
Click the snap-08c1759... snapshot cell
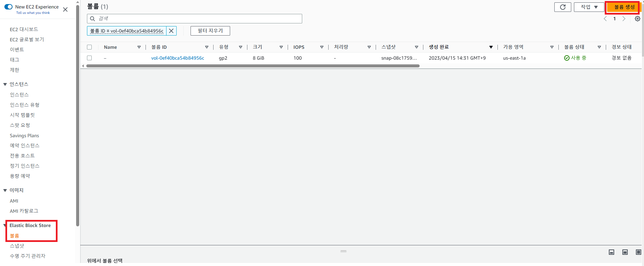pyautogui.click(x=399, y=58)
